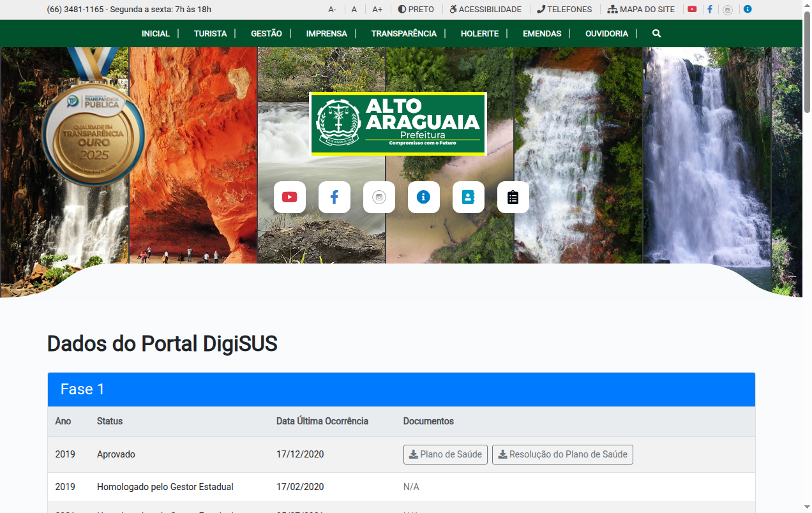This screenshot has width=812, height=513.
Task: Increase font size with A+ control
Action: click(378, 10)
